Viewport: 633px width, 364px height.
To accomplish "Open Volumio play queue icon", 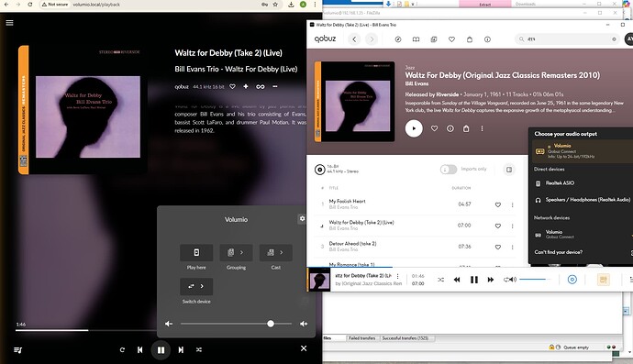I will pos(18,350).
